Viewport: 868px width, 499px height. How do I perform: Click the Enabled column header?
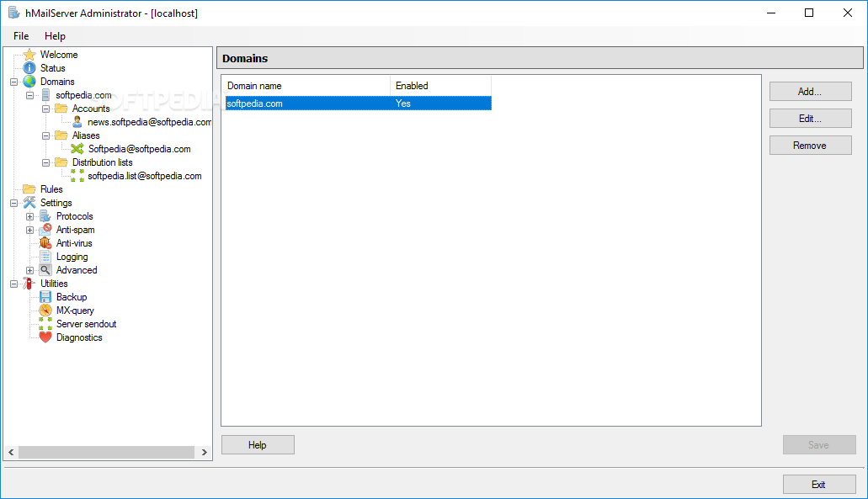coord(440,86)
